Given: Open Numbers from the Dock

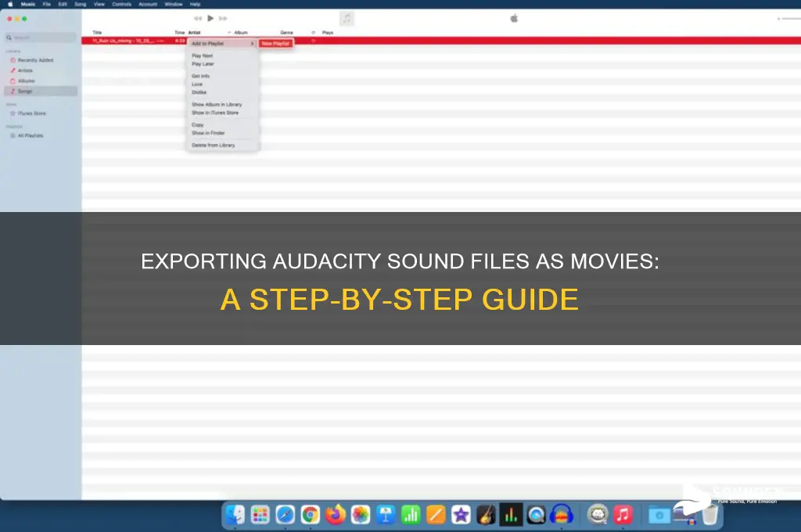Looking at the screenshot, I should click(x=411, y=515).
